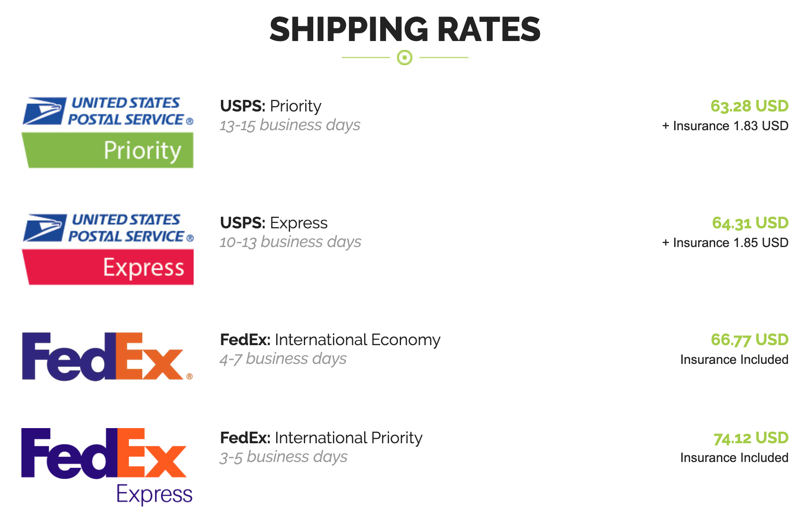Click the FedEx International Economy logo
The width and height of the screenshot is (804, 532).
pyautogui.click(x=108, y=356)
